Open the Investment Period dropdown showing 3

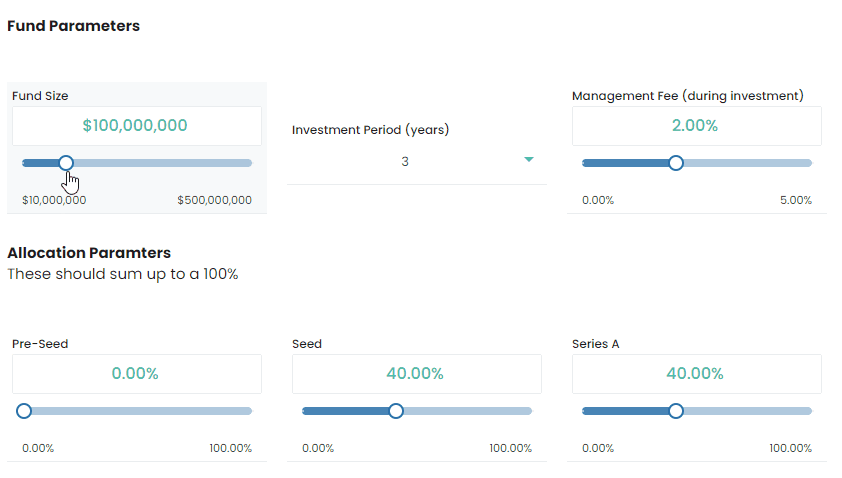click(x=405, y=161)
